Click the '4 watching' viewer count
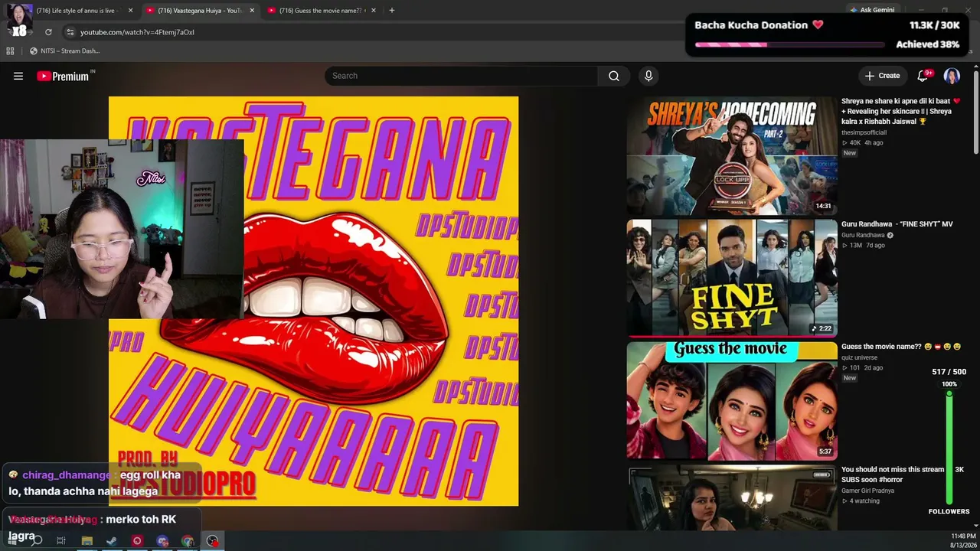 coord(861,501)
